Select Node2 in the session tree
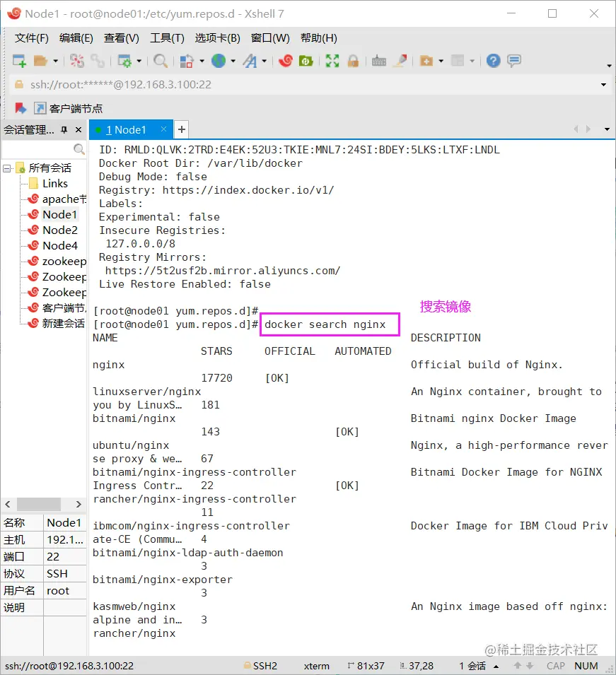This screenshot has height=675, width=616. (60, 230)
